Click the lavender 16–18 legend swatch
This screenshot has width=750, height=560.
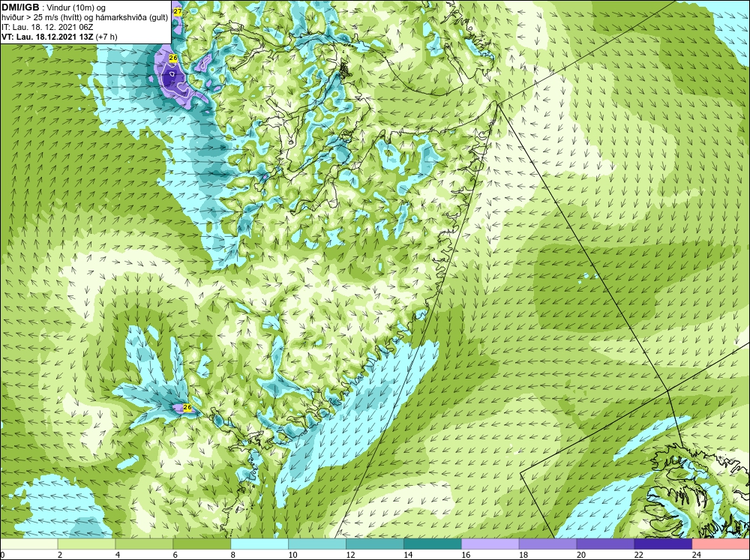click(x=490, y=544)
